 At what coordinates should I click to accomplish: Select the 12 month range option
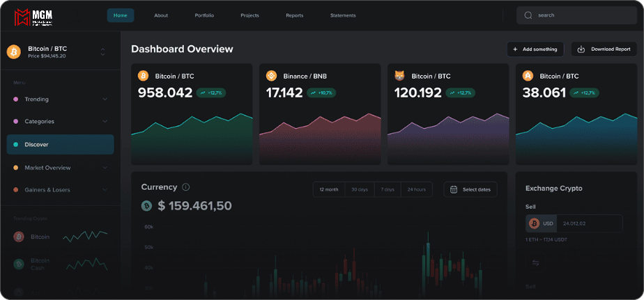pyautogui.click(x=329, y=189)
